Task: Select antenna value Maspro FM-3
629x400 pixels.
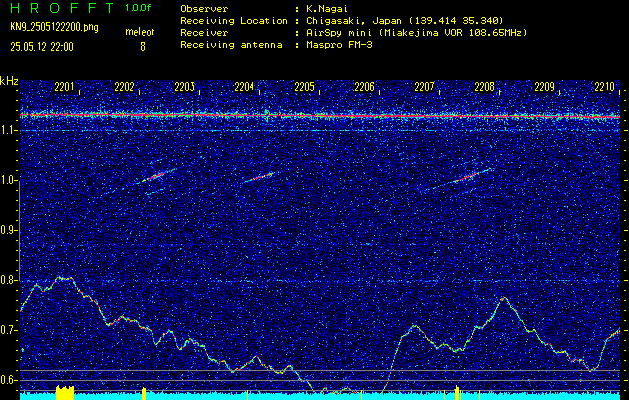Action: pyautogui.click(x=339, y=45)
